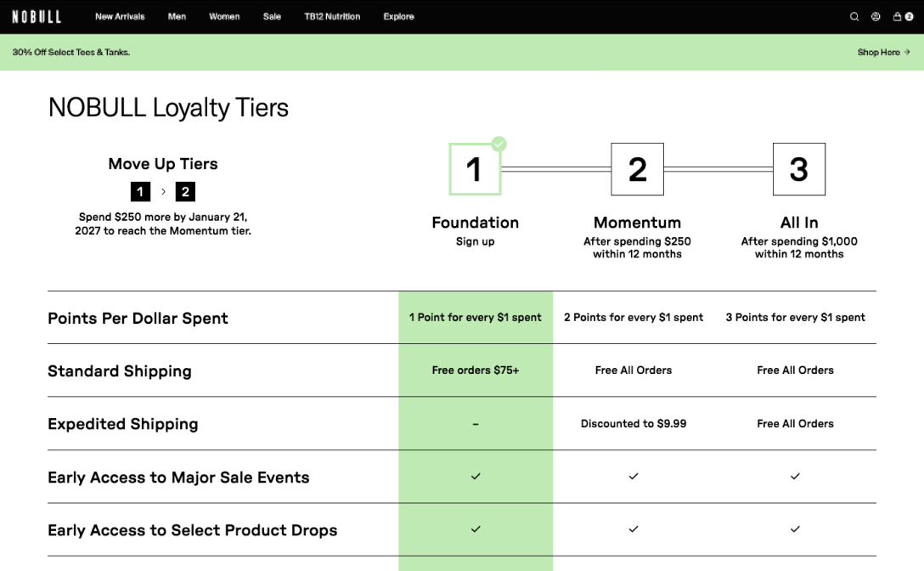The width and height of the screenshot is (924, 571).
Task: Open the search icon in header
Action: click(x=854, y=16)
